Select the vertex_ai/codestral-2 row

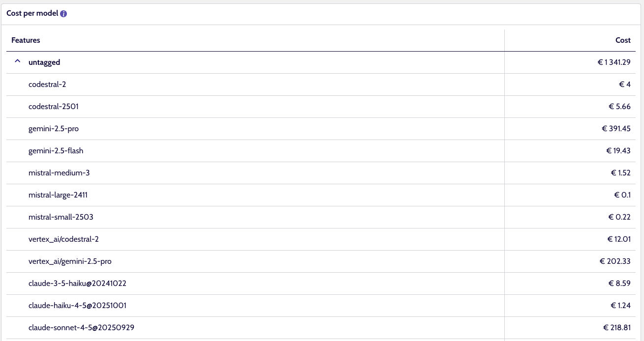click(321, 239)
